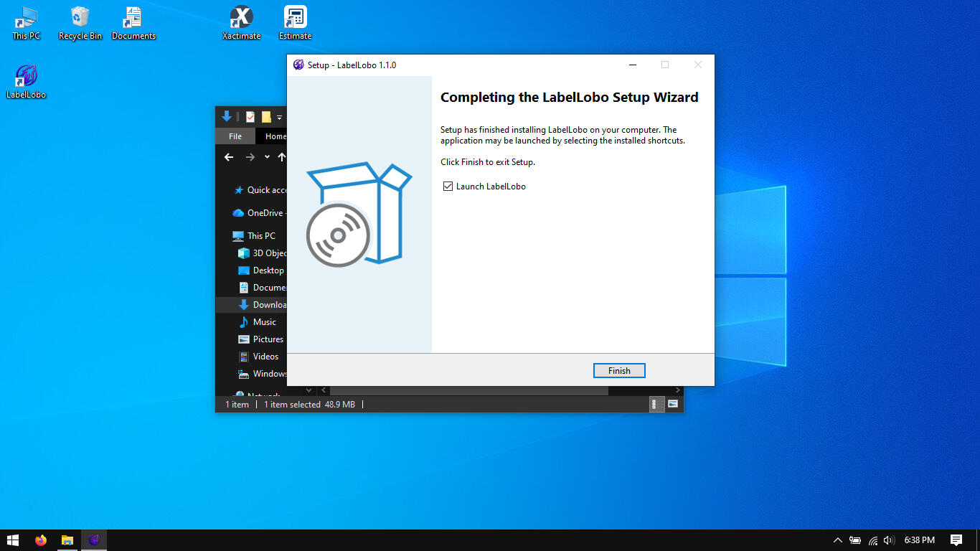Click the Explorer back arrow button
The width and height of the screenshot is (980, 551).
coord(229,157)
